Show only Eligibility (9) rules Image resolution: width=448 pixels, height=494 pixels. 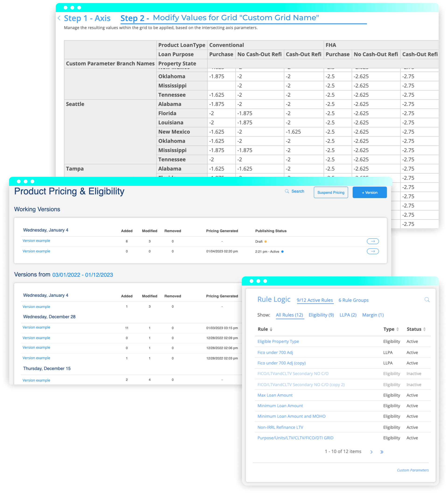(x=321, y=315)
